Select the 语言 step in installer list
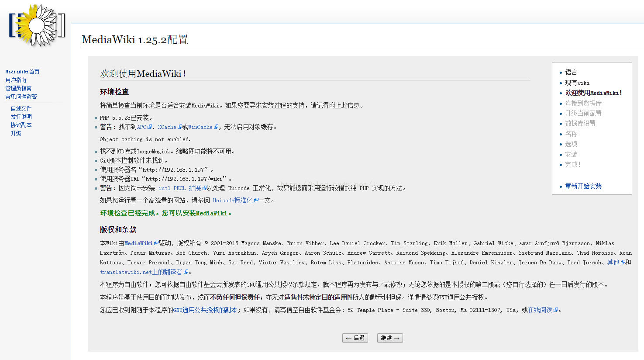Screen dimensions: 644x360 click(x=571, y=72)
